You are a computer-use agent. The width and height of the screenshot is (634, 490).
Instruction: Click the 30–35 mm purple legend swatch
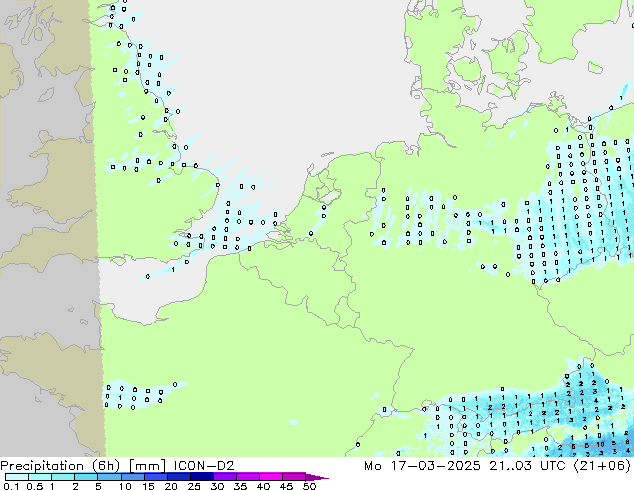[224, 477]
